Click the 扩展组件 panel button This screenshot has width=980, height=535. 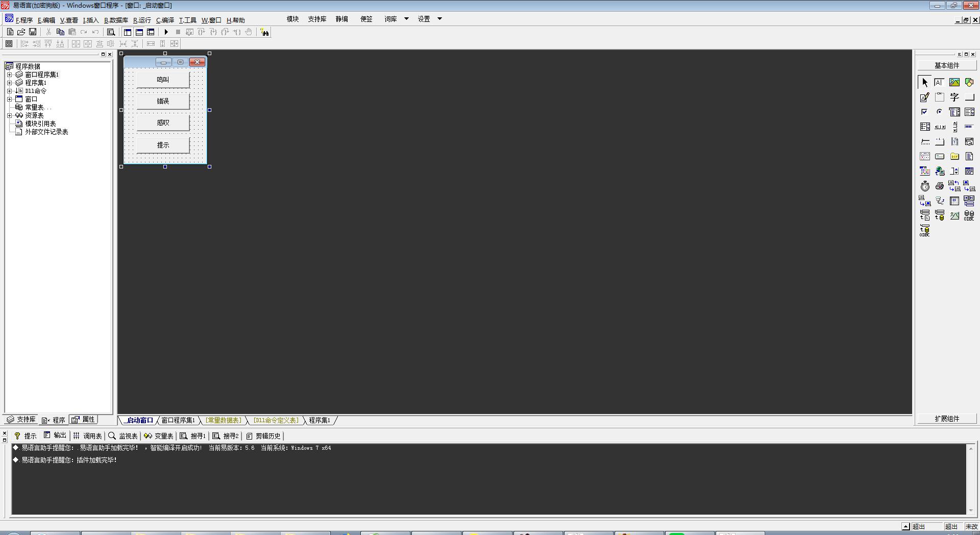click(x=947, y=419)
